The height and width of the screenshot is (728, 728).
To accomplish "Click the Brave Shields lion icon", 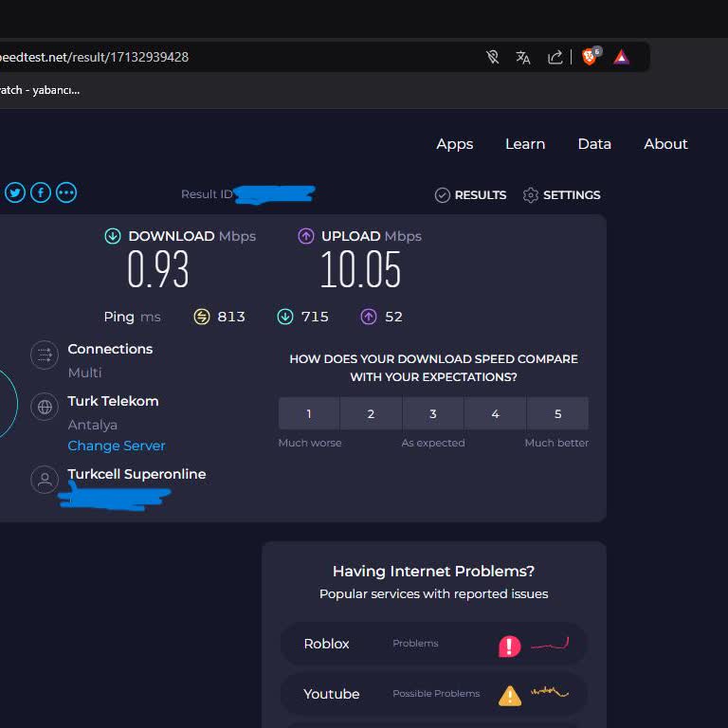I will 591,57.
